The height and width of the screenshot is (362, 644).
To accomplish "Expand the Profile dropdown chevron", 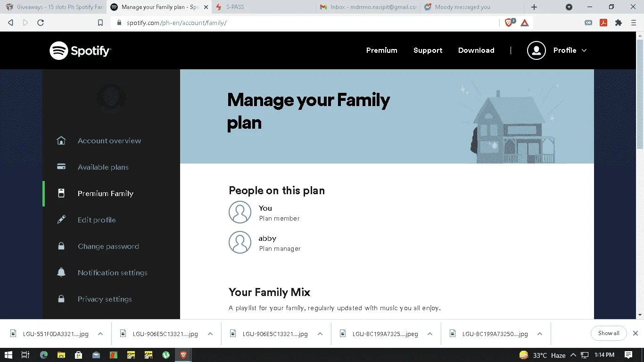I will coord(584,50).
